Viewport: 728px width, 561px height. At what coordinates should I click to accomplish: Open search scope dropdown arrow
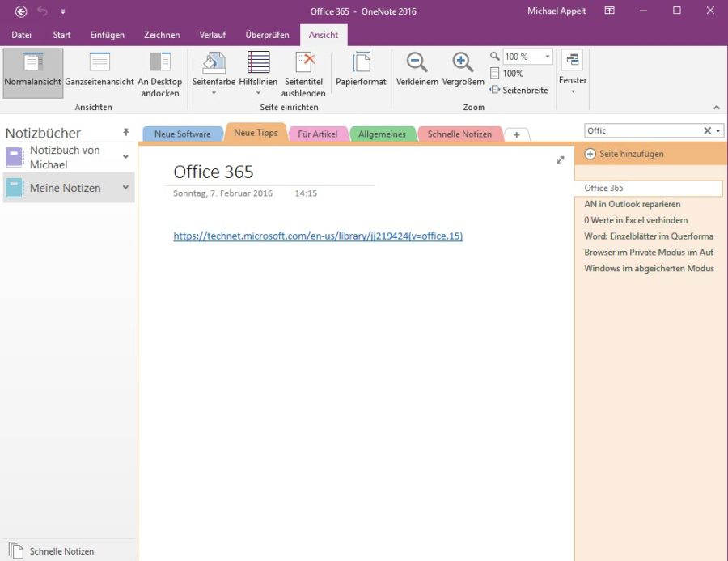coord(718,130)
